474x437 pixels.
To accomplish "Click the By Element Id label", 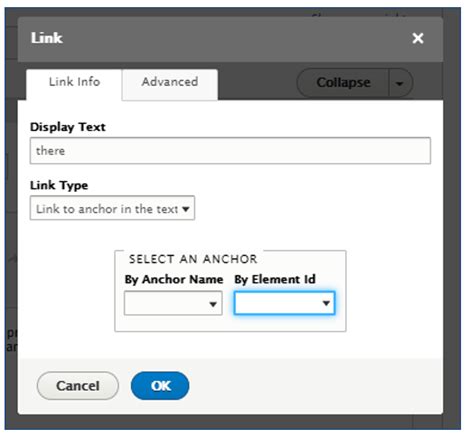I will [x=275, y=279].
